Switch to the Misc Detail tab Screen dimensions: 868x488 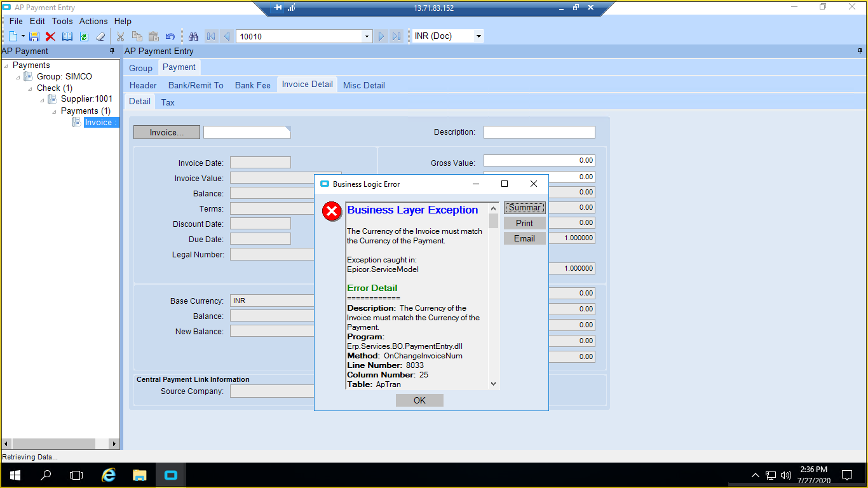tap(363, 85)
